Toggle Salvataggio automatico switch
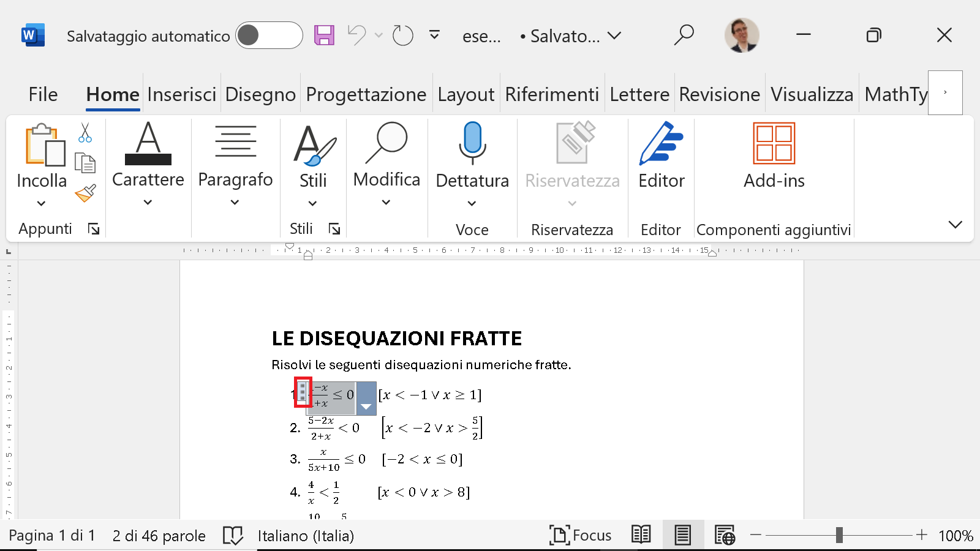The width and height of the screenshot is (980, 551). pyautogui.click(x=269, y=36)
